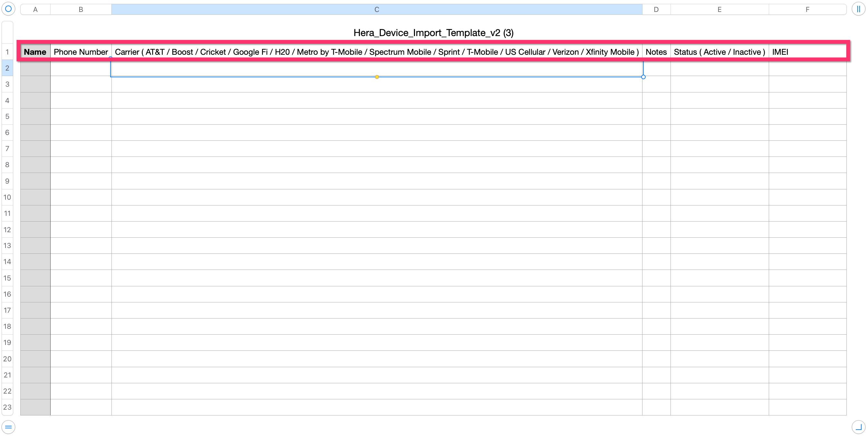Select column C header
Viewport: 868px width, 438px height.
click(x=377, y=9)
